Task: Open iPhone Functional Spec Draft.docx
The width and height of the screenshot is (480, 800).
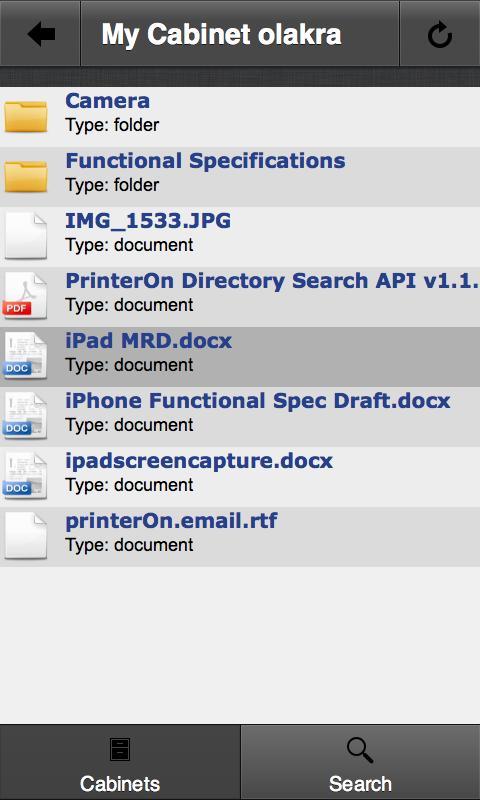Action: click(258, 401)
